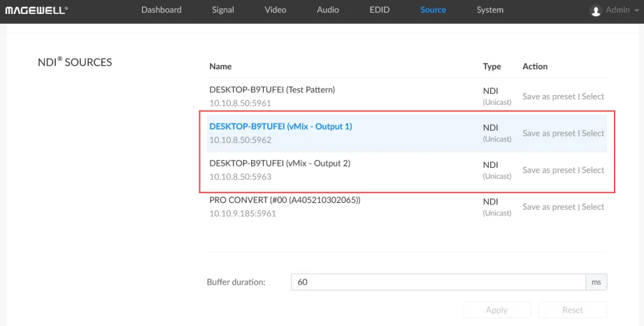This screenshot has width=644, height=326.
Task: Switch to the Signal tab
Action: click(x=223, y=10)
